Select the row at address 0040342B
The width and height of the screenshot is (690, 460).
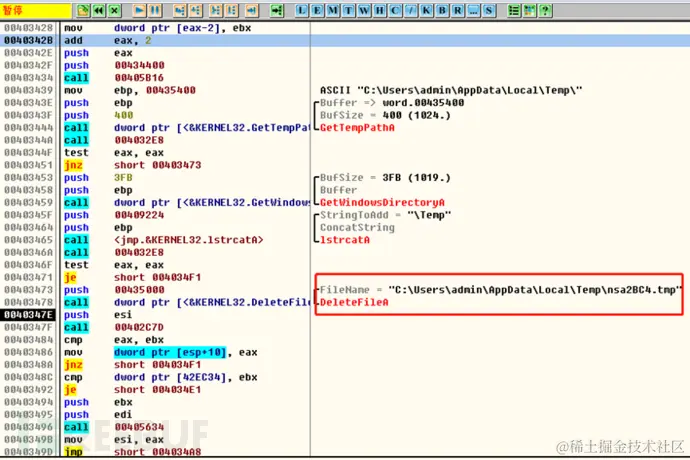tap(345, 40)
